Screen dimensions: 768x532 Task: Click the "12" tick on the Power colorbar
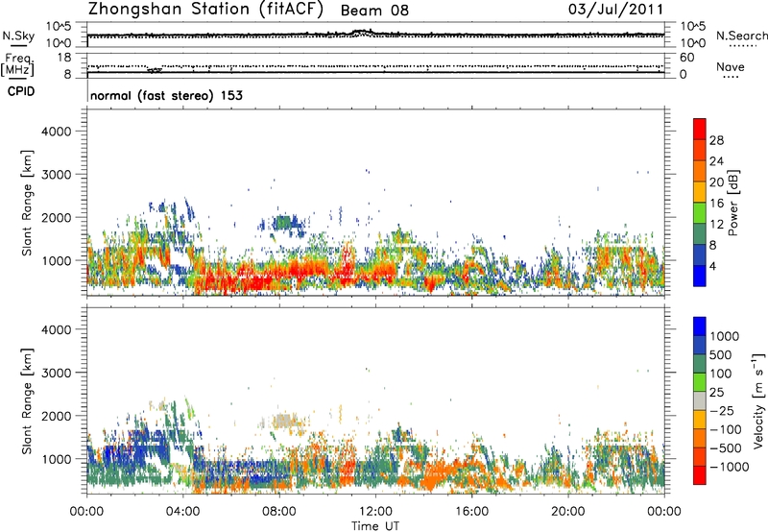pos(716,225)
